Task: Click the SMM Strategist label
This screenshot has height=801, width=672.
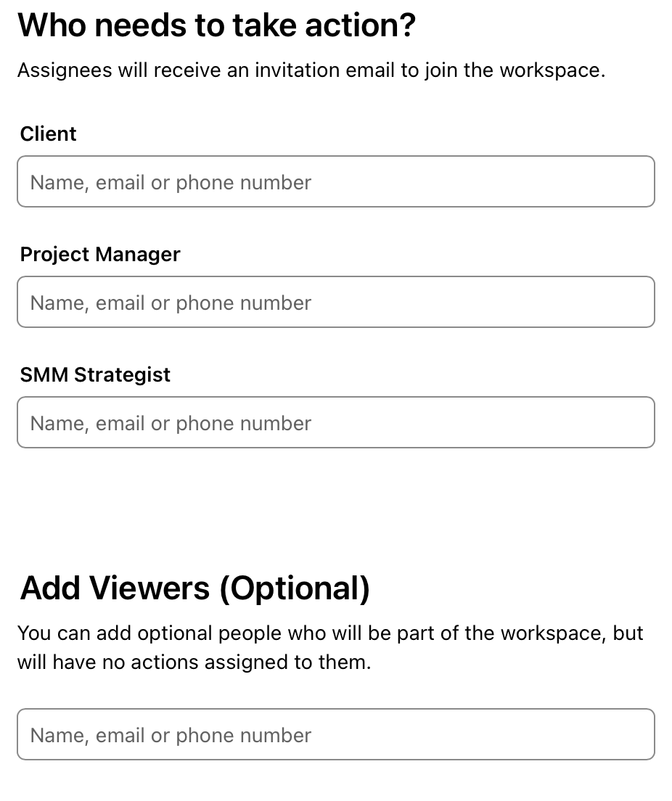Action: (x=95, y=375)
